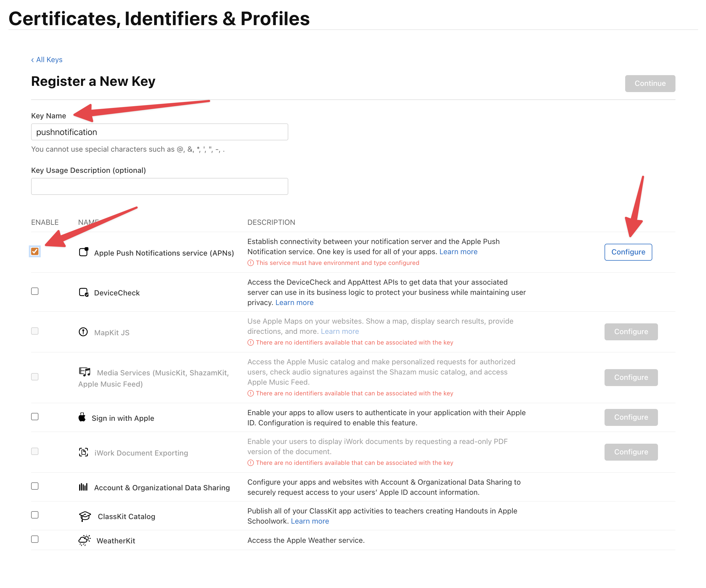This screenshot has width=706, height=588.
Task: Select the MapKit JS icon
Action: point(84,332)
